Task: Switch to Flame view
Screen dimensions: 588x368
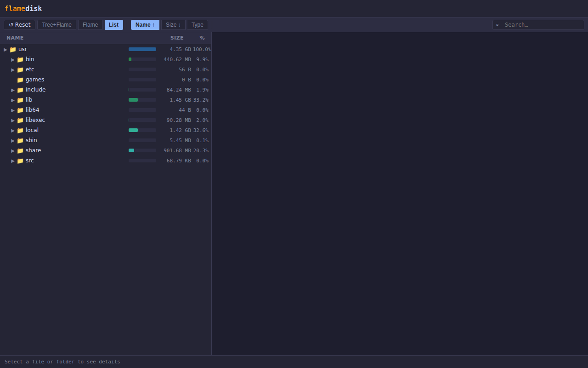Action: tap(90, 25)
